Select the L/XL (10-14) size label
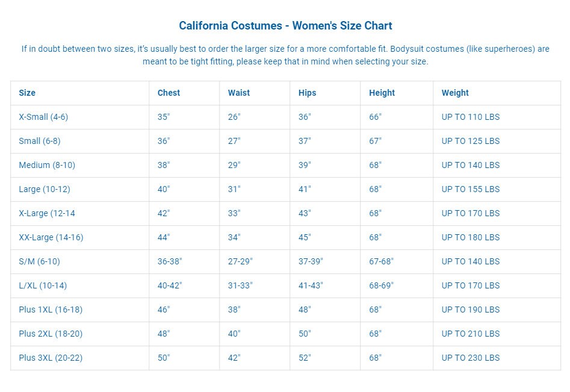Viewport: 570px width, 392px height. click(43, 285)
